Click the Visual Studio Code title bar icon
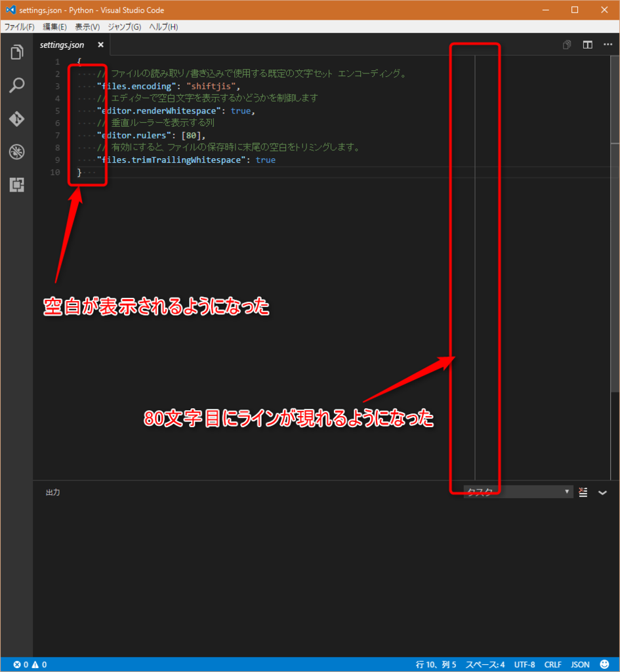 point(10,10)
